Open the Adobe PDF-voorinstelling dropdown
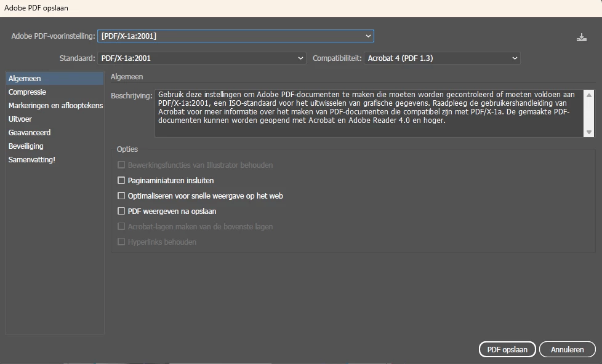The width and height of the screenshot is (602, 364). click(235, 36)
